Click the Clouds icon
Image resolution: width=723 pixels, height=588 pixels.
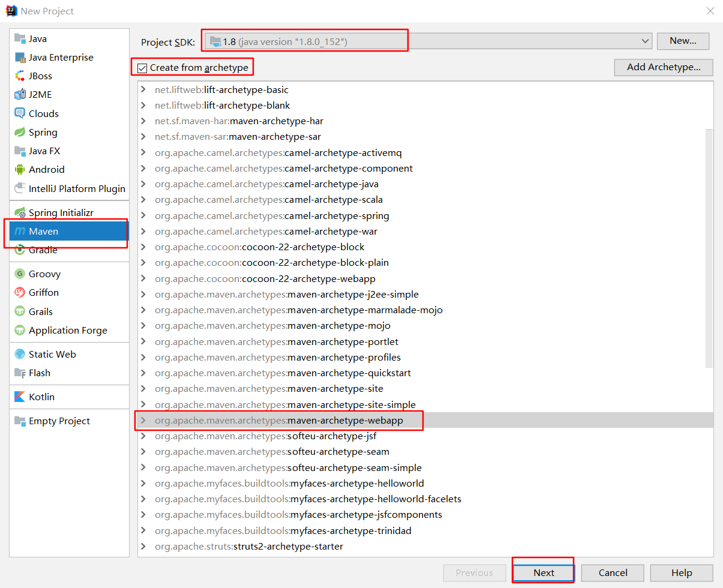[20, 113]
